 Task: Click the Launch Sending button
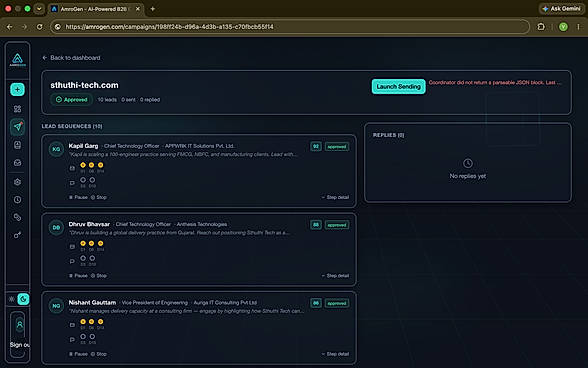pyautogui.click(x=398, y=87)
